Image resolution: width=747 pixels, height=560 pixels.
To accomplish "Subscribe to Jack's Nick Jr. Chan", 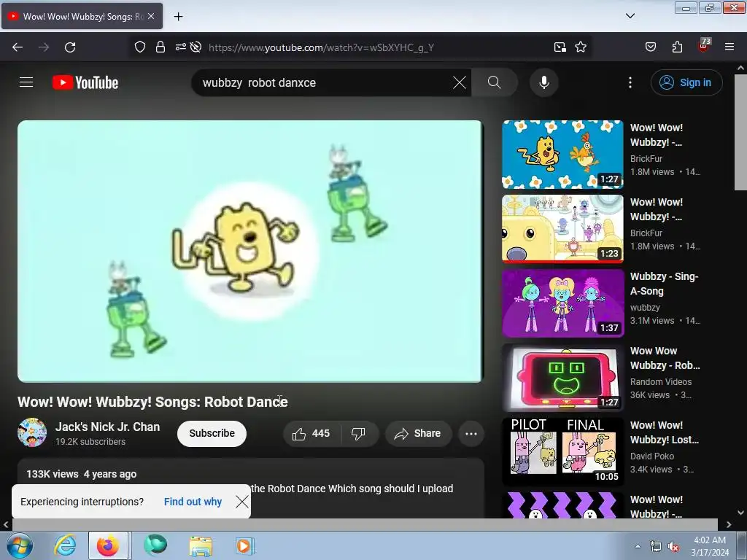I will [x=212, y=433].
